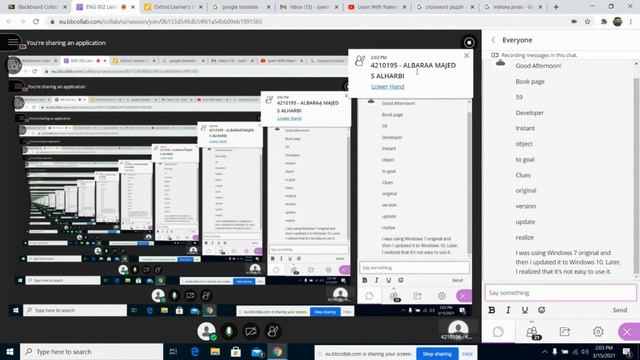Switch to the Oxford Learner's browser tab
The image size is (640, 360).
point(173,7)
